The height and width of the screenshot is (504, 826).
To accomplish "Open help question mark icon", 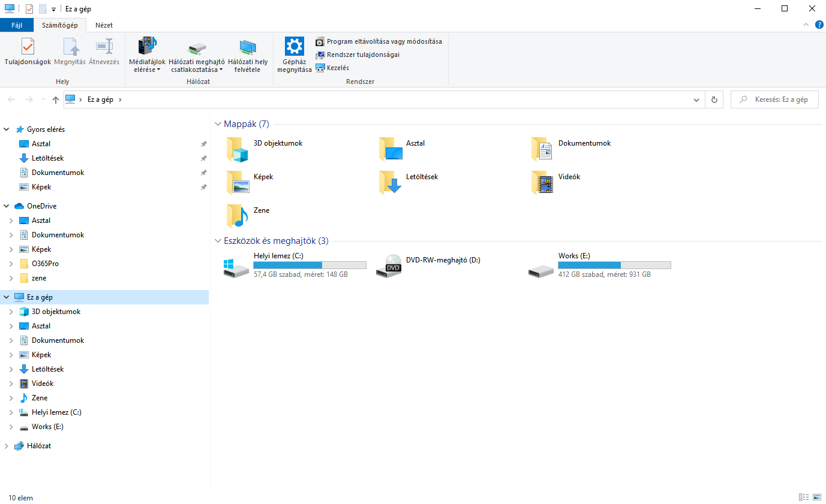I will [819, 25].
